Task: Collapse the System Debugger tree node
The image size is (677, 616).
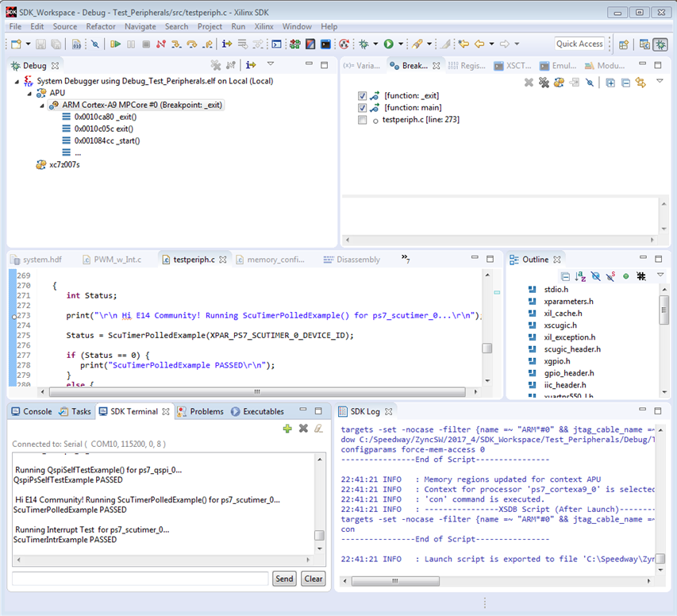Action: 17,81
